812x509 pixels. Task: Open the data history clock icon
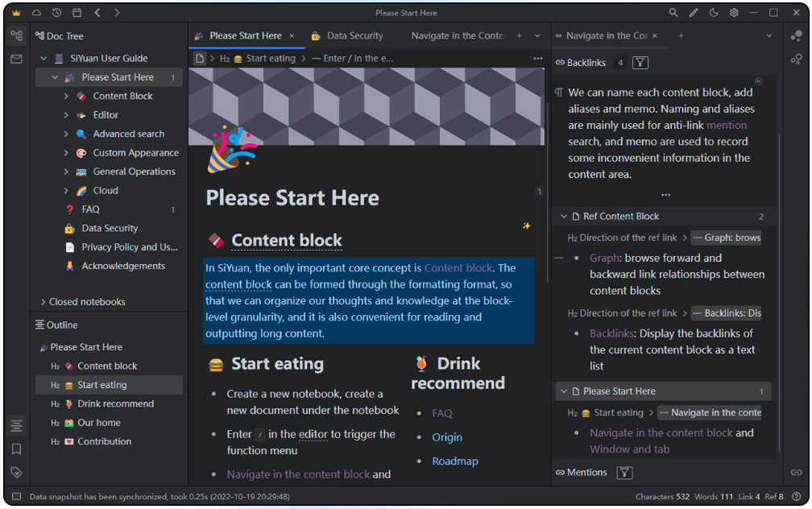point(56,13)
